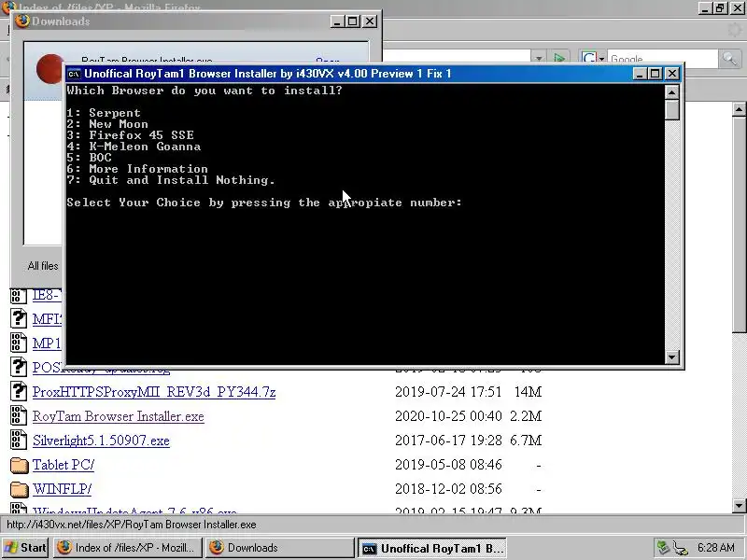The width and height of the screenshot is (747, 560).
Task: Click the 6:28 AM system clock
Action: point(715,548)
